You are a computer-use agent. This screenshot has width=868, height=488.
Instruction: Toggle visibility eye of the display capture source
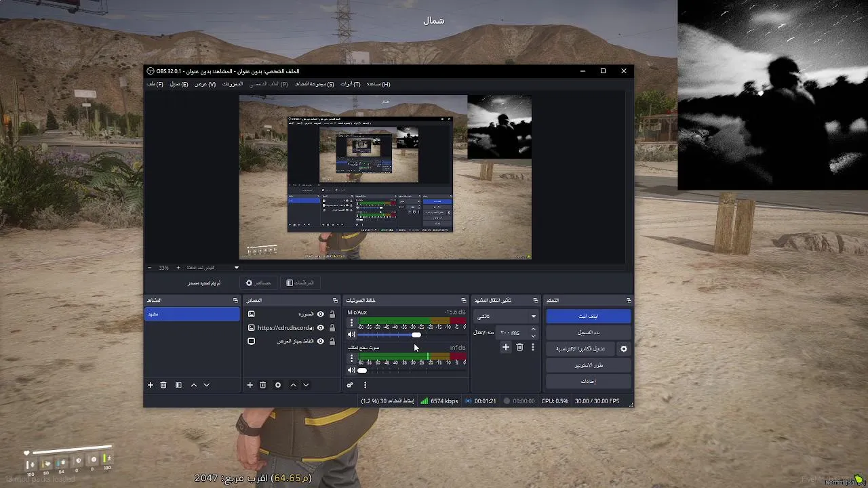[x=321, y=342]
